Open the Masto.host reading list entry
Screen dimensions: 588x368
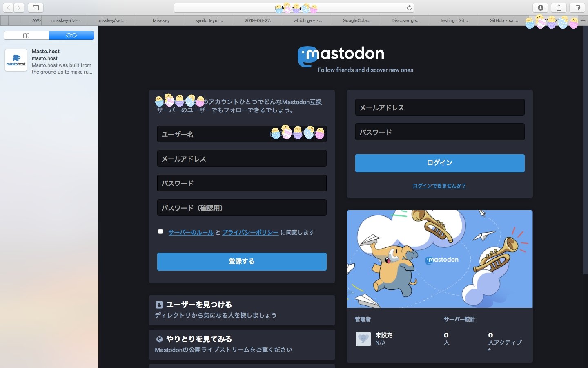(x=49, y=61)
